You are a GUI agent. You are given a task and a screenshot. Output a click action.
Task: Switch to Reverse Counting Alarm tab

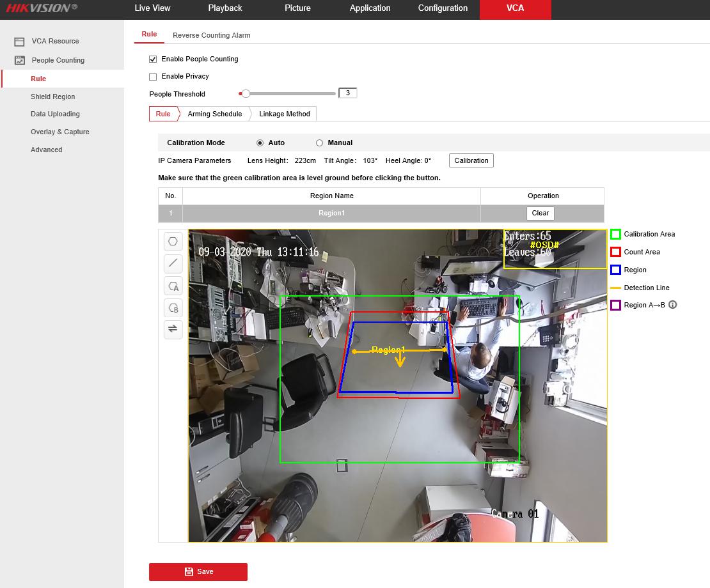[x=211, y=36]
